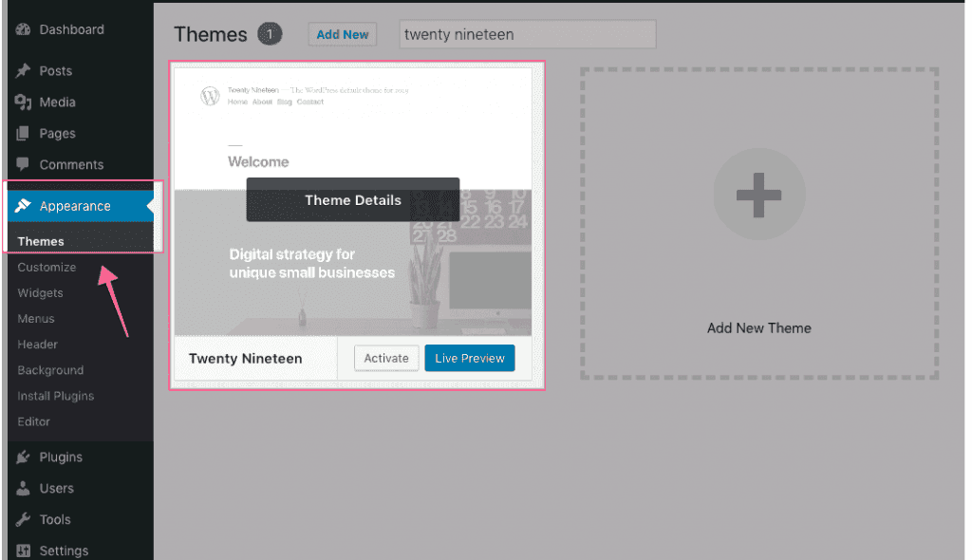Open the Widgets submenu item
The width and height of the screenshot is (972, 560).
[40, 292]
